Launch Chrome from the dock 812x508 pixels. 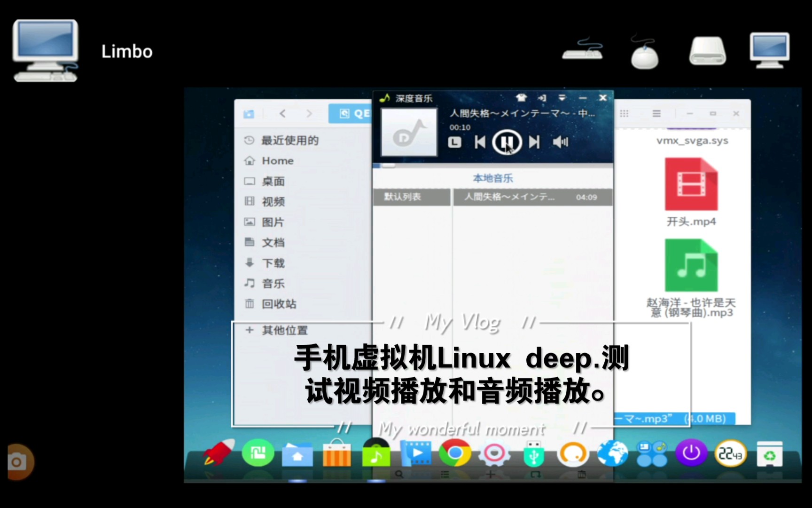coord(454,452)
